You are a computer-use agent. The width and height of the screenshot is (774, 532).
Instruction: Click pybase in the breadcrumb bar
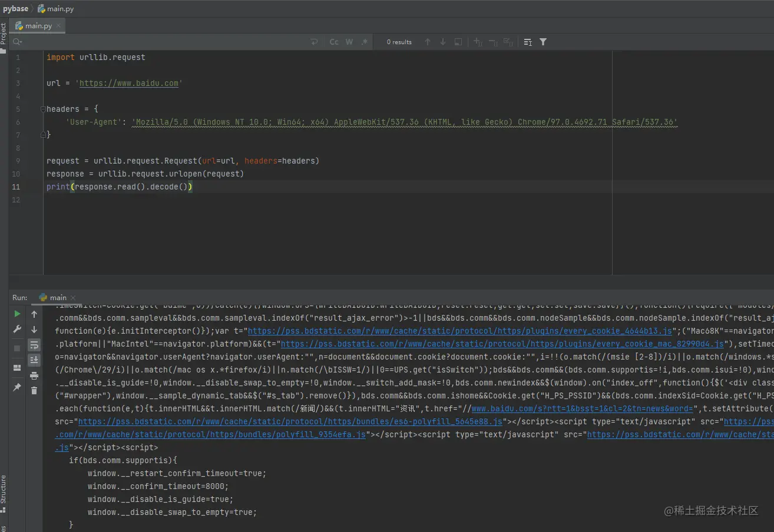[x=15, y=9]
